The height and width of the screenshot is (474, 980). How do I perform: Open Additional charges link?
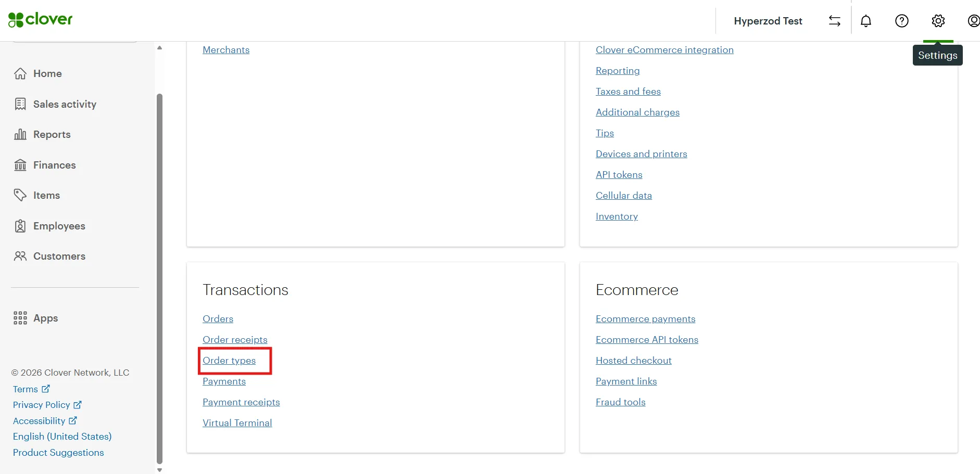pyautogui.click(x=637, y=112)
